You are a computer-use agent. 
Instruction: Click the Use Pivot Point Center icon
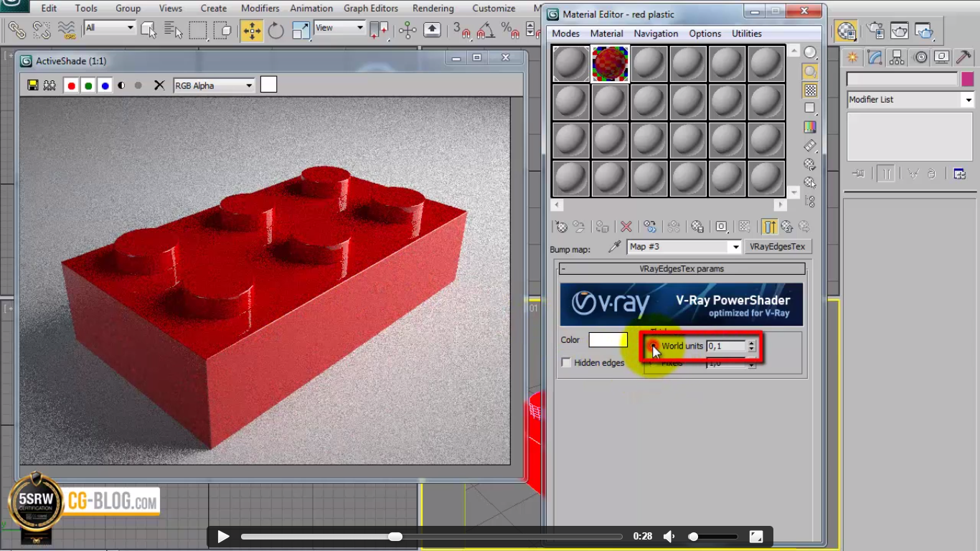pyautogui.click(x=379, y=30)
